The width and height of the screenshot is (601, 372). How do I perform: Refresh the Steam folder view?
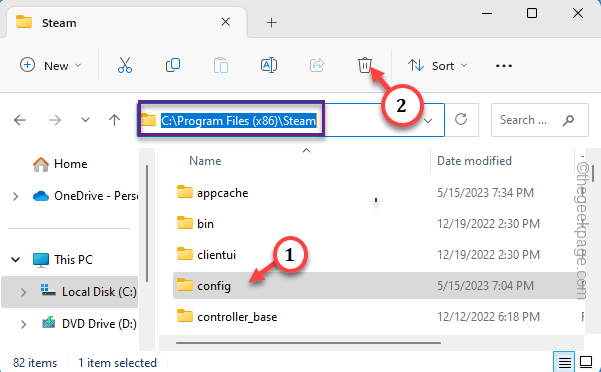click(x=461, y=120)
